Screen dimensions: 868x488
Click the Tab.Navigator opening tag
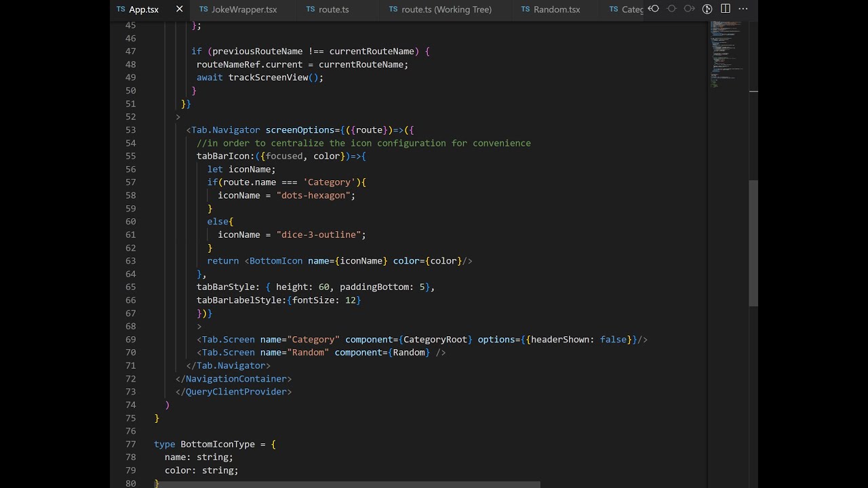point(223,130)
